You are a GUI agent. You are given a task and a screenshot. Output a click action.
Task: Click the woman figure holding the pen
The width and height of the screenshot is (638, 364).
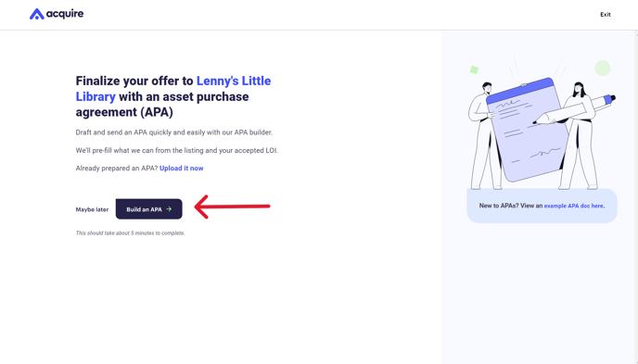click(579, 136)
